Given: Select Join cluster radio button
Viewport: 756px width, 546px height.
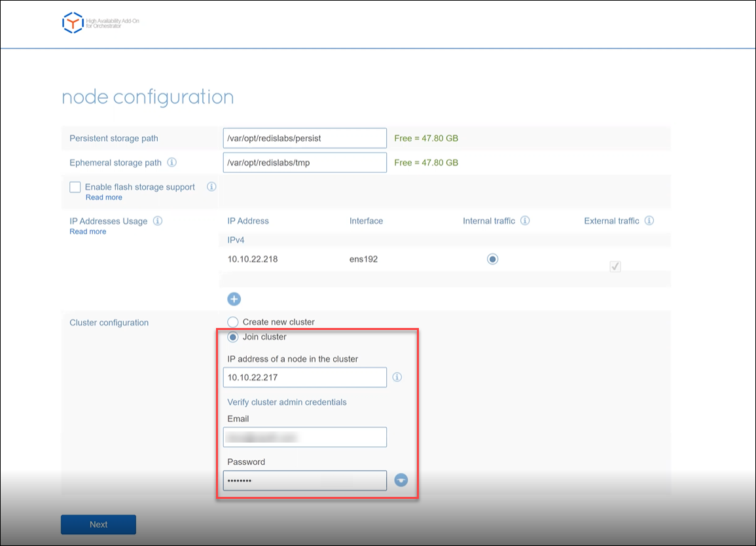Looking at the screenshot, I should [x=232, y=337].
